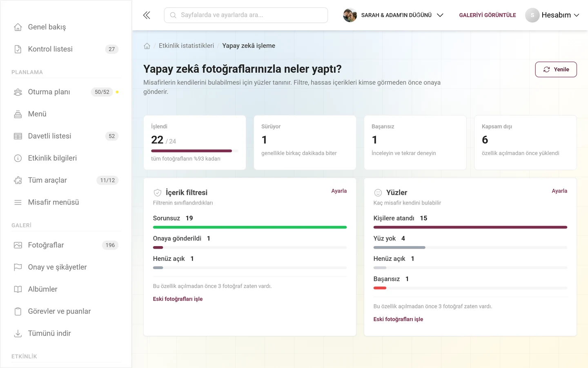
Task: Click the Genel bakış house icon
Action: [x=18, y=27]
